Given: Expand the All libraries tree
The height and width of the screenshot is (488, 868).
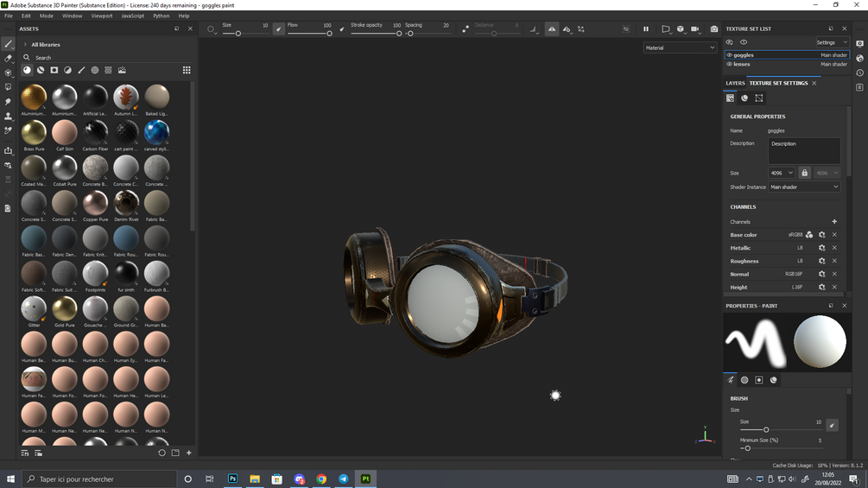Looking at the screenshot, I should pos(25,44).
